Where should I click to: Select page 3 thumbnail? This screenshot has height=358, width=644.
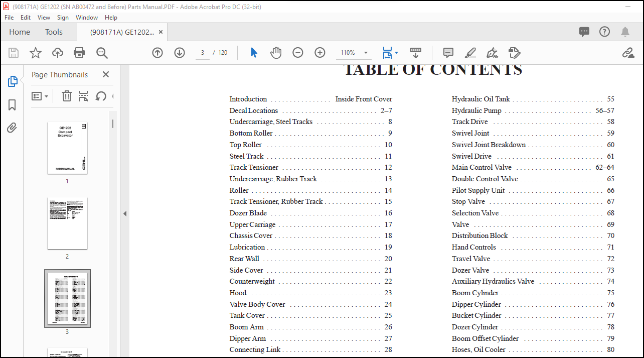(67, 298)
